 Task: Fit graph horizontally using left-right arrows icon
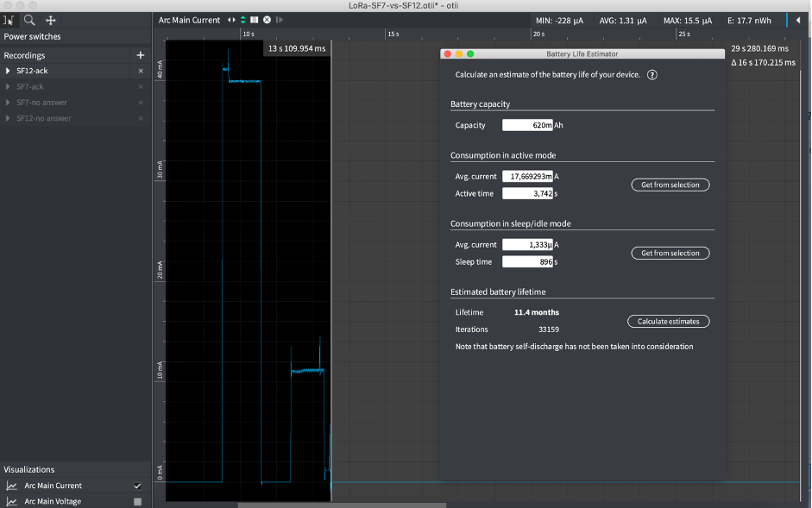click(x=231, y=20)
